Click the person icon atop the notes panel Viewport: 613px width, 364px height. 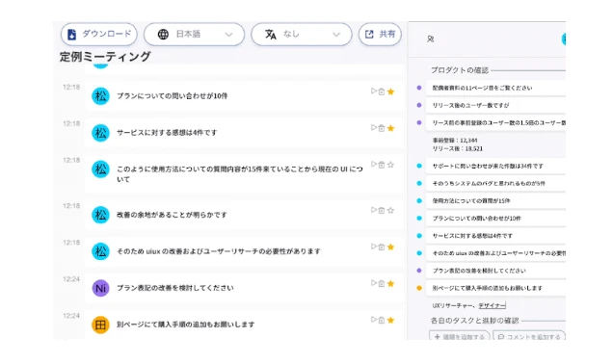tap(431, 39)
